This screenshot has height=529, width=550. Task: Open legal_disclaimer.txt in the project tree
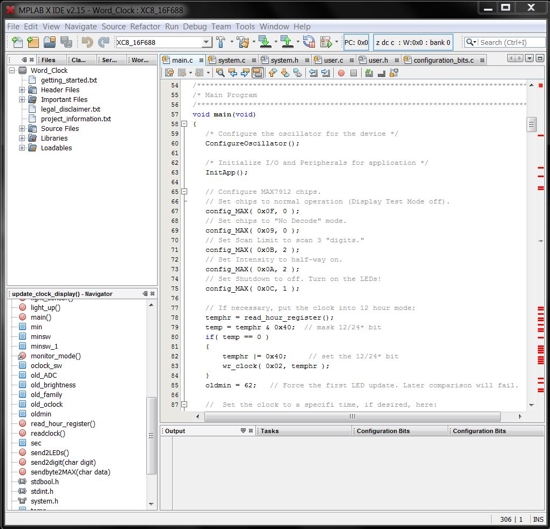70,109
